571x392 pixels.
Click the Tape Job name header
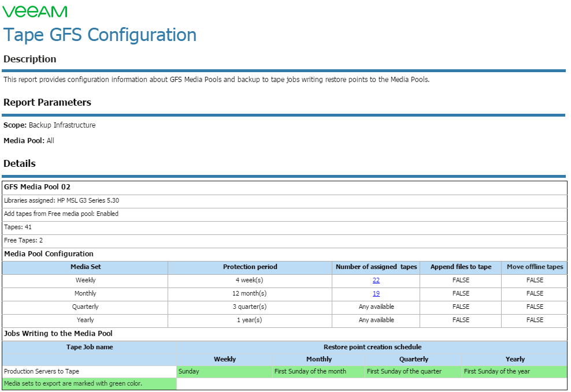(x=90, y=348)
